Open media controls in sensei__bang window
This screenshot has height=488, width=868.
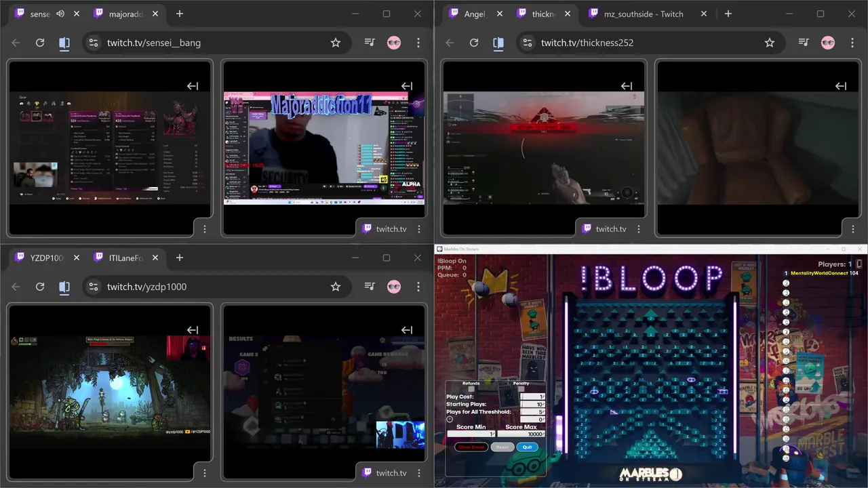[x=370, y=43]
